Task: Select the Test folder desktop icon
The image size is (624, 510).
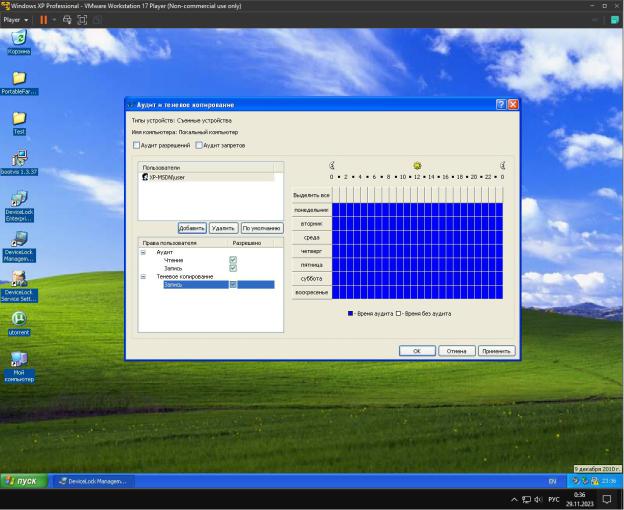Action: (19, 123)
